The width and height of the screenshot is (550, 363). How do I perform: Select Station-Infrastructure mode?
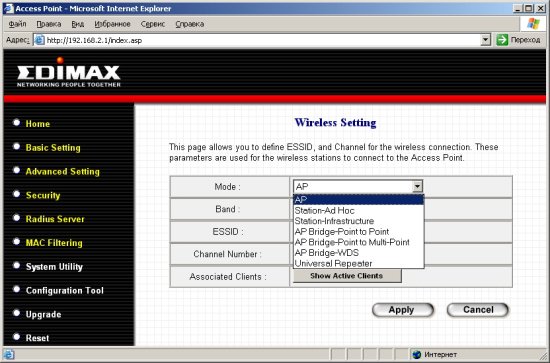(x=358, y=221)
